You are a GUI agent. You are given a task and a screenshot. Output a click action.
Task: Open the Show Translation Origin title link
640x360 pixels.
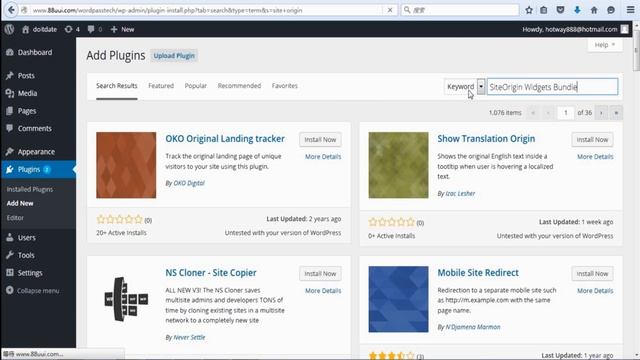tap(486, 139)
